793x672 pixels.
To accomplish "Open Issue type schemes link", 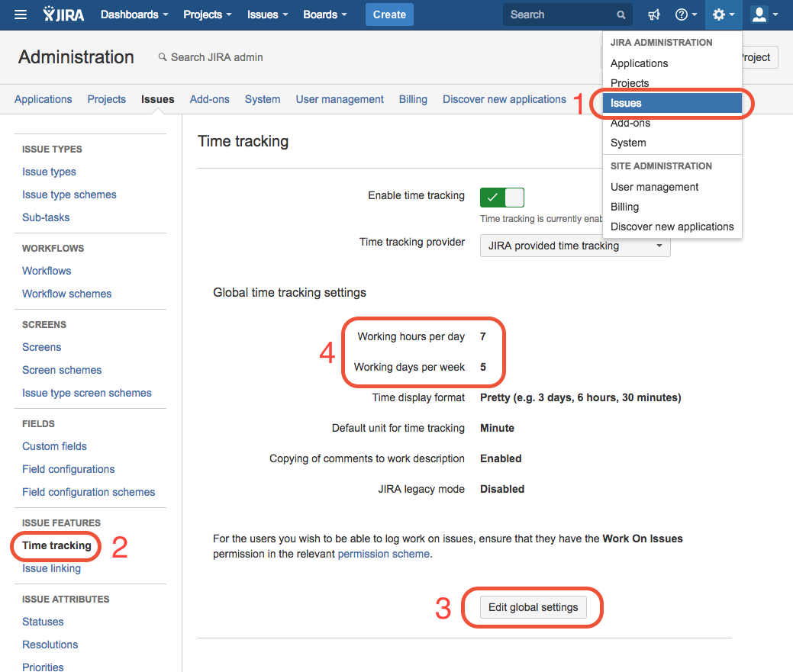I will click(x=69, y=195).
